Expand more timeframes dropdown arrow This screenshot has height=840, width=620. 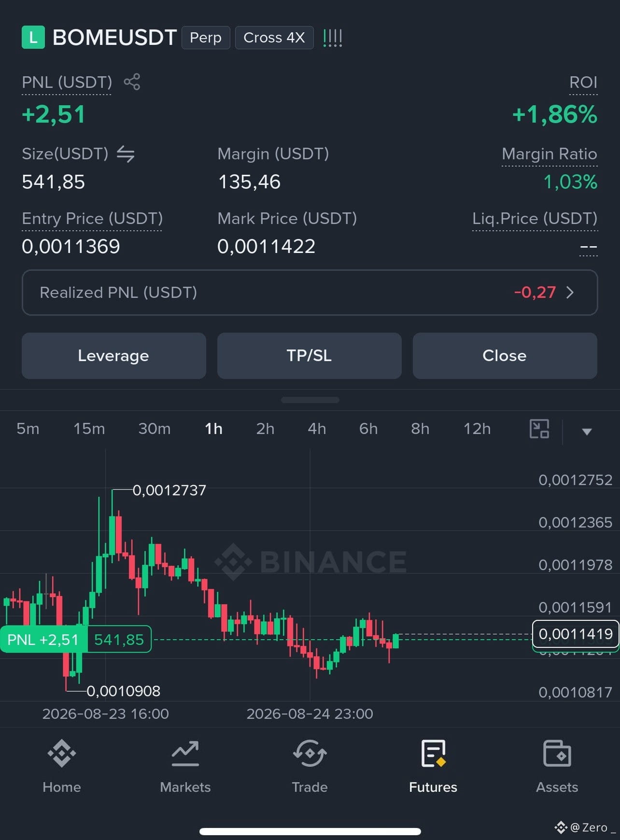[x=587, y=432]
